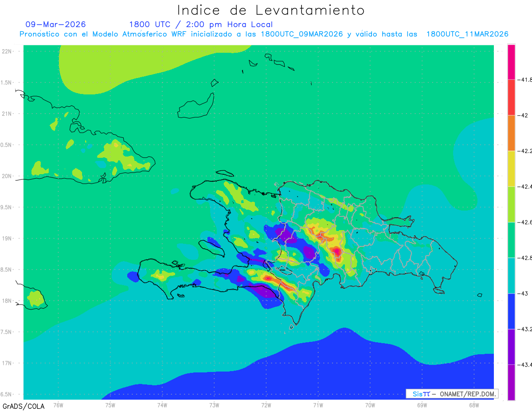Click the '17N' latitude label
This screenshot has height=411, width=532.
pyautogui.click(x=7, y=363)
